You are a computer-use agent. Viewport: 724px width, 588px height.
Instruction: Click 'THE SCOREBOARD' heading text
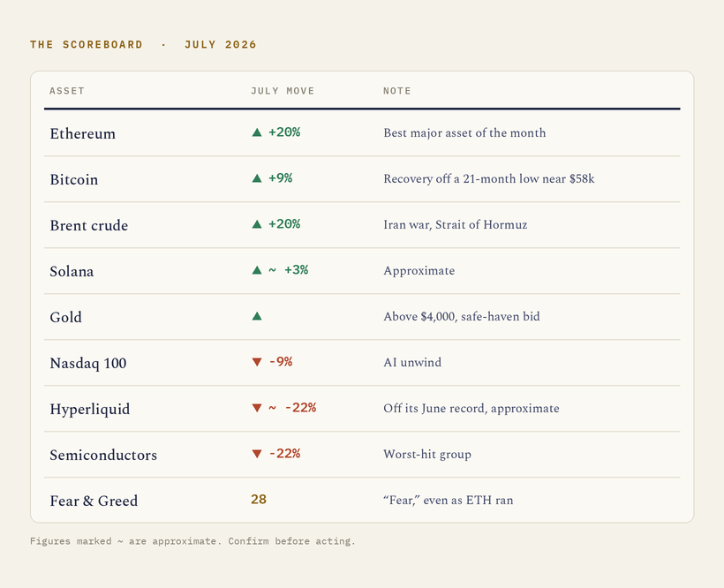coord(87,45)
